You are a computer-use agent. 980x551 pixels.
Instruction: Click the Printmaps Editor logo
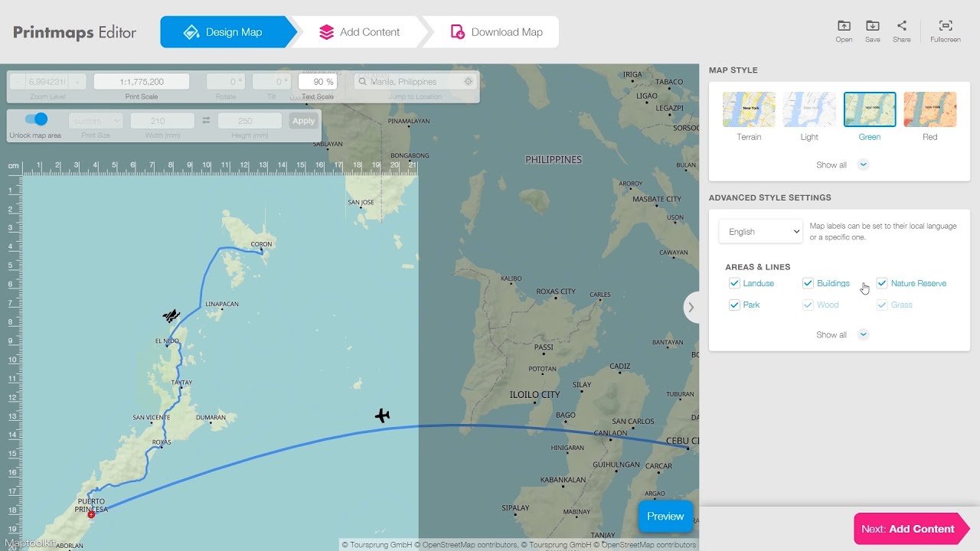click(74, 33)
